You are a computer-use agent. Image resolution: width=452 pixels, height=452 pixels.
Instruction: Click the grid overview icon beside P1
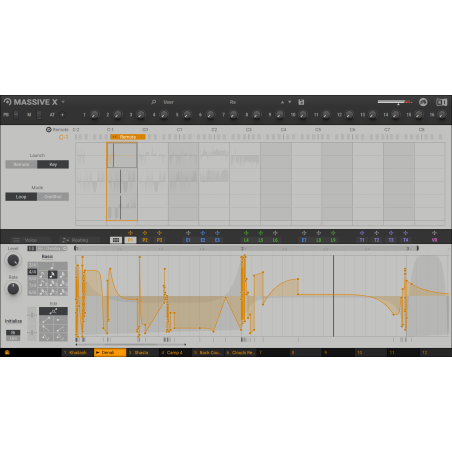coord(116,240)
